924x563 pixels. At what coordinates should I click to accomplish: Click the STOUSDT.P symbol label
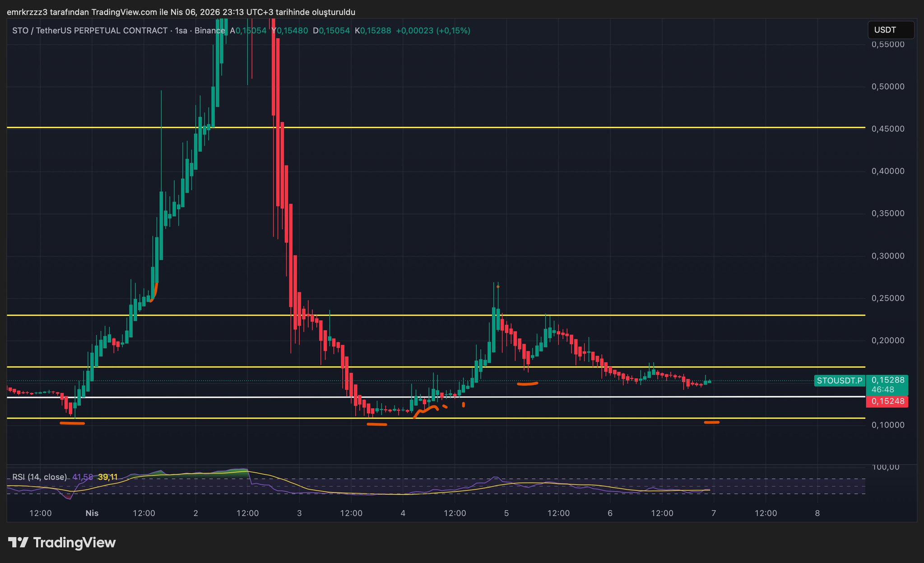(839, 381)
